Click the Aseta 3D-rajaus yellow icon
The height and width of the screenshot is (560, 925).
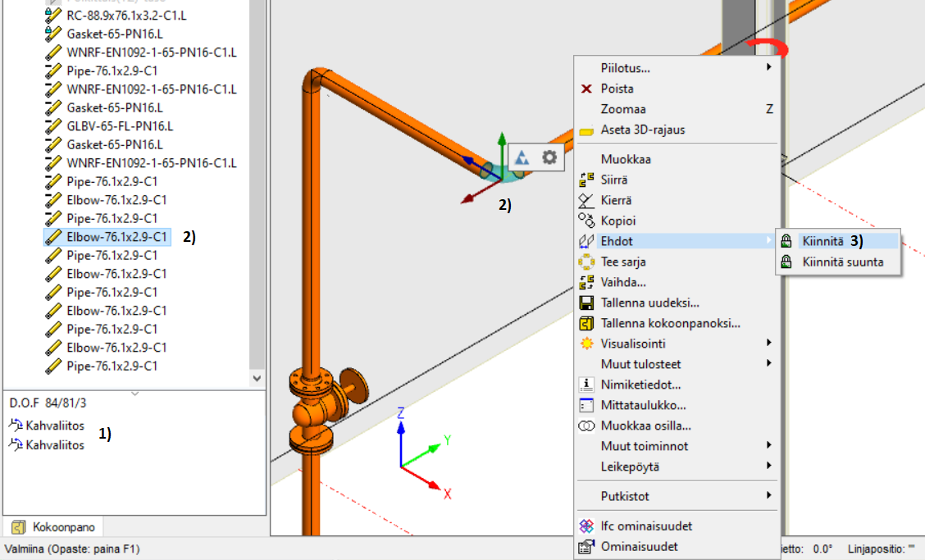point(586,130)
